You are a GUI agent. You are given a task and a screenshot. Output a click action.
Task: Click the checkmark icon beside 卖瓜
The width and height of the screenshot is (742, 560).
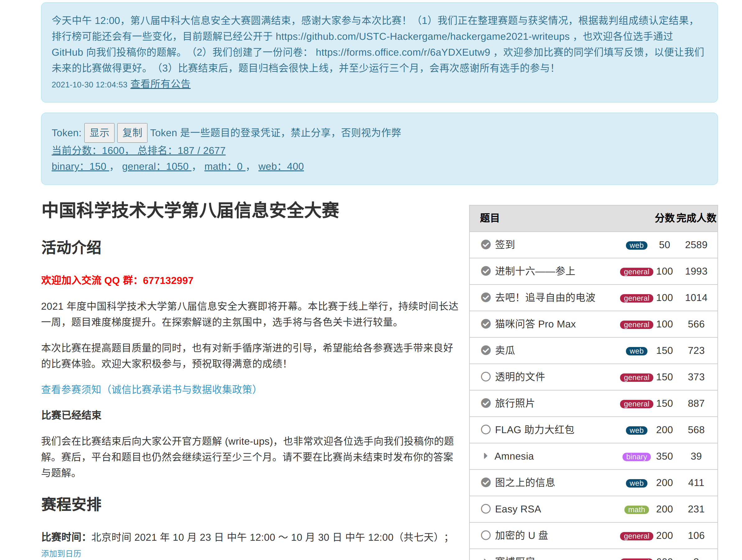pyautogui.click(x=485, y=350)
